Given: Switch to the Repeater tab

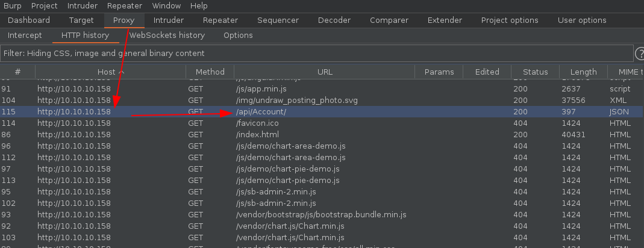Looking at the screenshot, I should coord(220,20).
